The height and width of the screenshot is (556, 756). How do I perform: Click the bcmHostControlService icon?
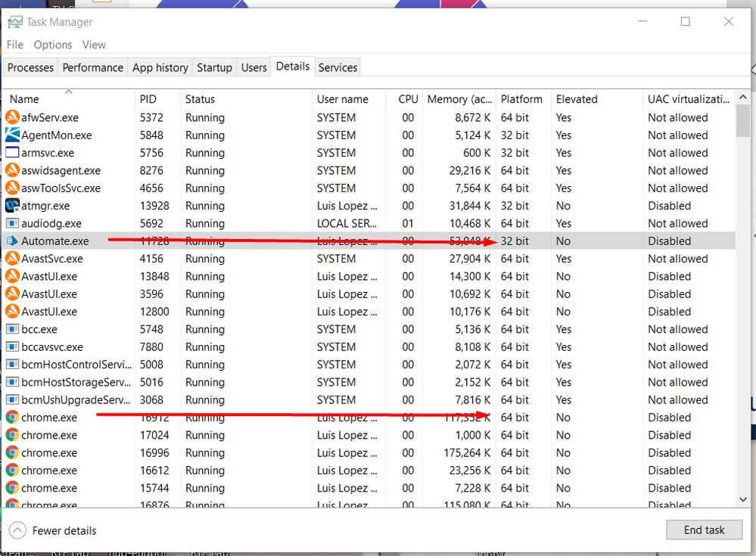(12, 365)
